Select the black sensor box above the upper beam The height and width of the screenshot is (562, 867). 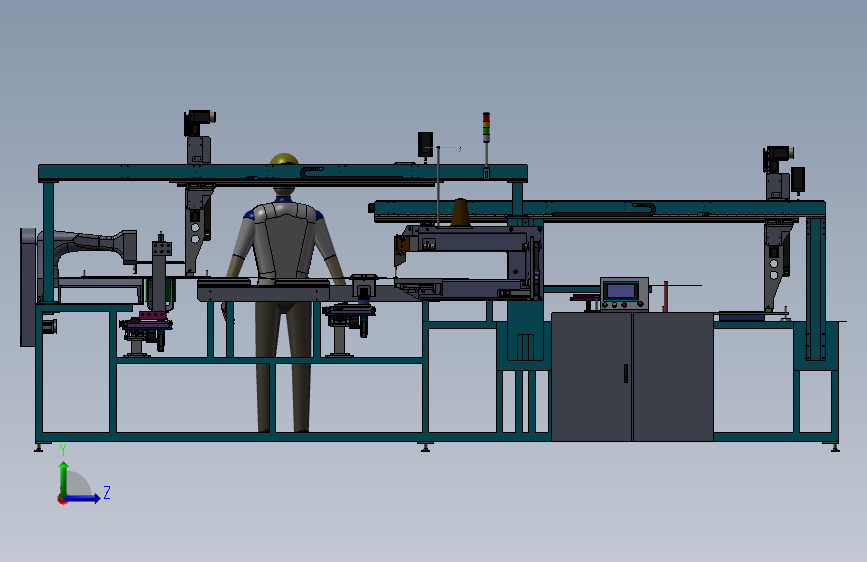tap(425, 144)
